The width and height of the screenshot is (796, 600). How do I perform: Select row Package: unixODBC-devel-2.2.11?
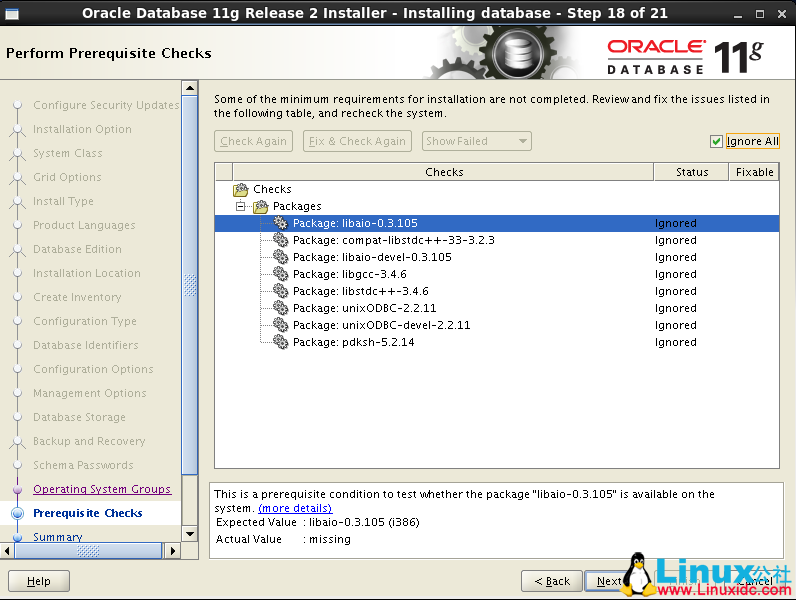(496, 325)
